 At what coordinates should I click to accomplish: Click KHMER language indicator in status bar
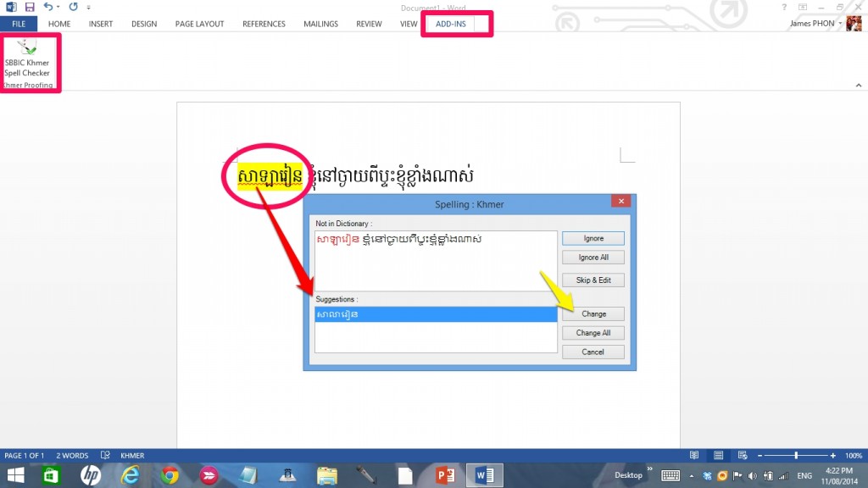[x=132, y=455]
